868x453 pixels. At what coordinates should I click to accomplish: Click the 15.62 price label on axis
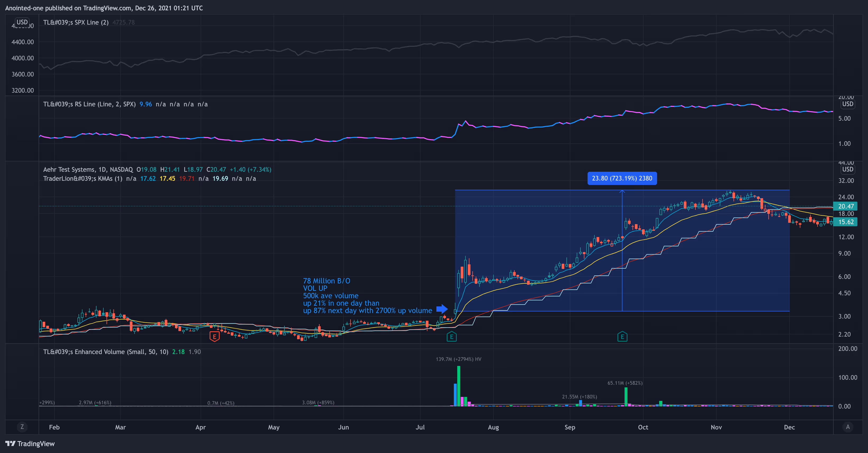pyautogui.click(x=846, y=222)
